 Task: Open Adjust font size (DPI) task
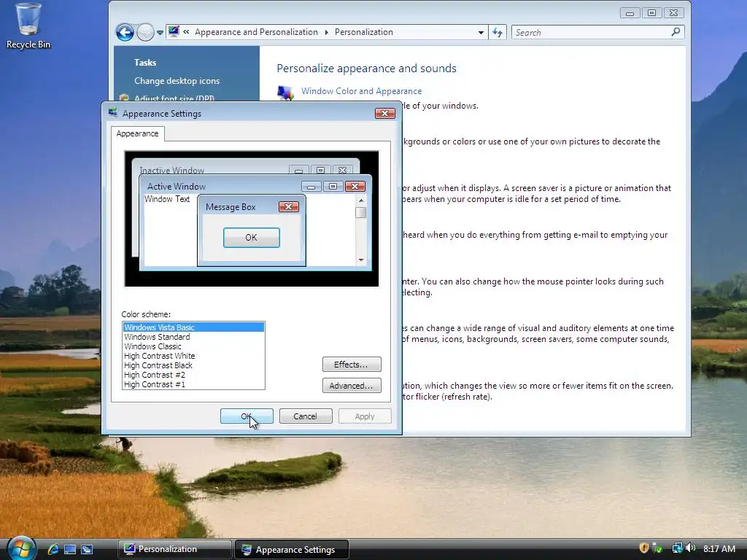coord(174,98)
